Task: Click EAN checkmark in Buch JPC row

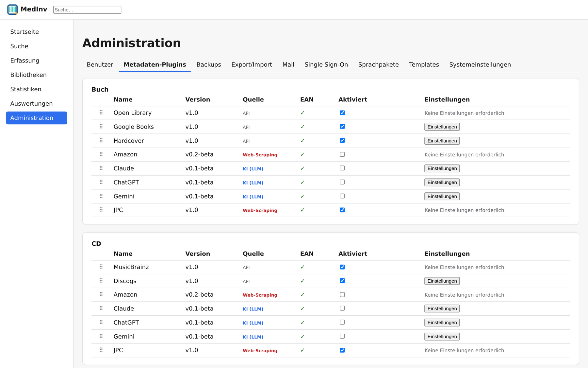Action: tap(302, 210)
